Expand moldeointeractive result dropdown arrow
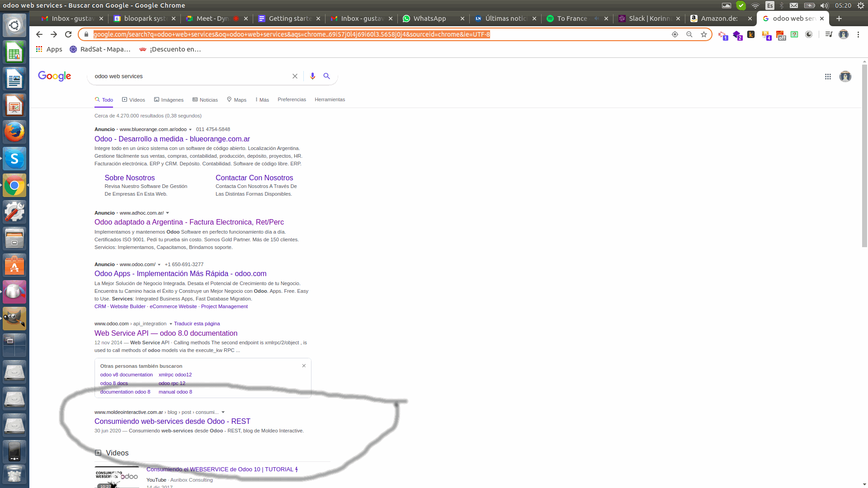The width and height of the screenshot is (868, 488). pyautogui.click(x=223, y=412)
